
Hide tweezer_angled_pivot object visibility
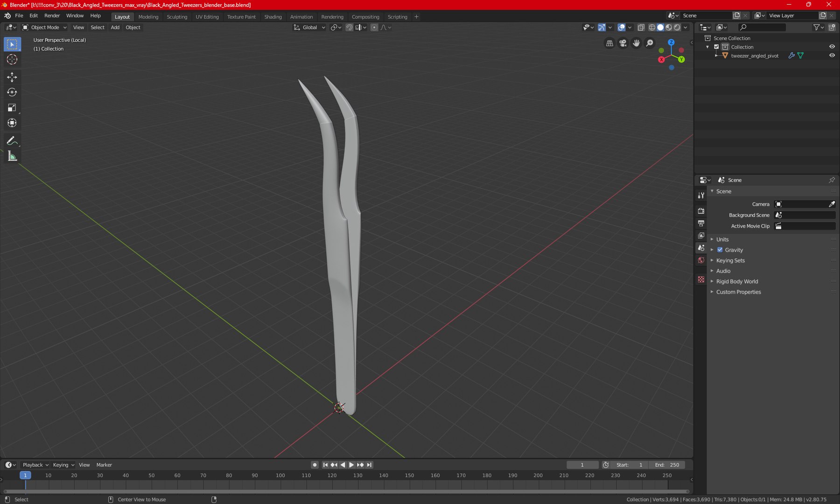832,56
